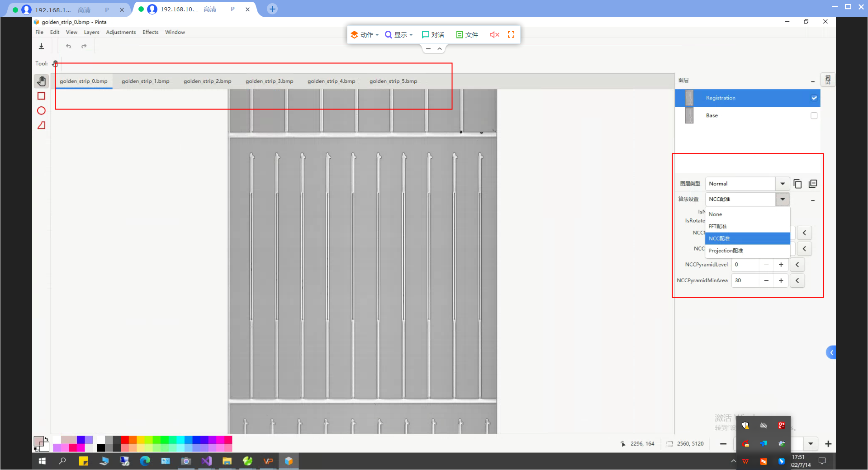
Task: Close the 算法设置 NCC配准 dropdown arrow
Action: pyautogui.click(x=783, y=199)
